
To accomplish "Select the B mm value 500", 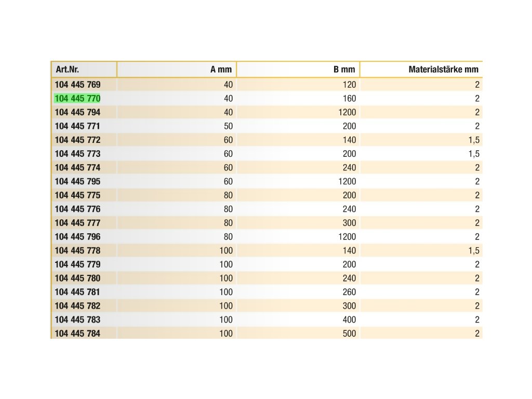I will (x=349, y=333).
